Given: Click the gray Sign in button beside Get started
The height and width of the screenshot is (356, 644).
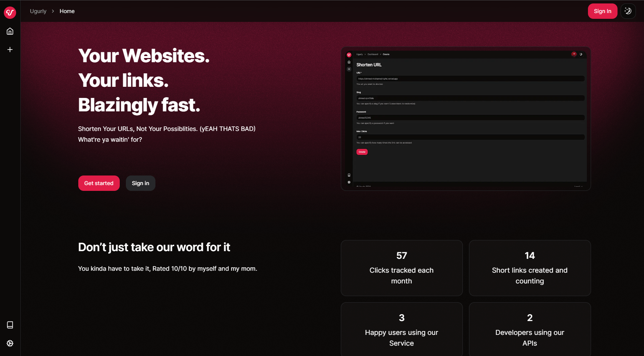Looking at the screenshot, I should coord(140,183).
